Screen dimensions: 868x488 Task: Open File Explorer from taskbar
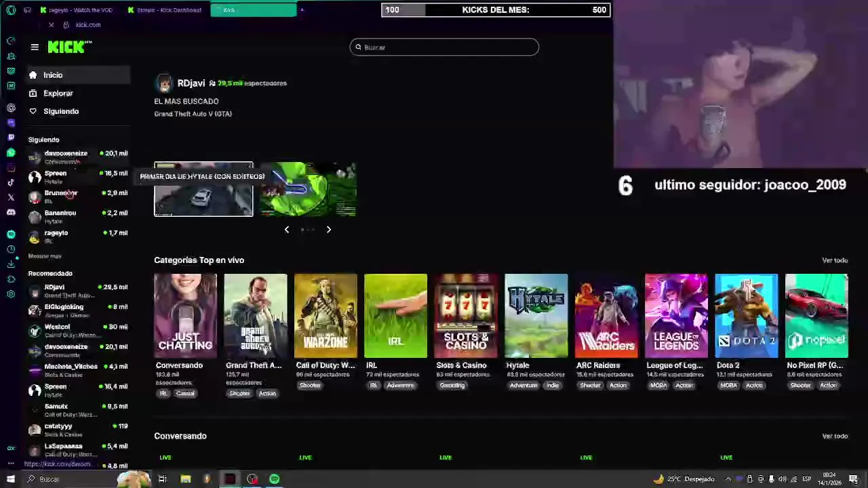pyautogui.click(x=185, y=479)
